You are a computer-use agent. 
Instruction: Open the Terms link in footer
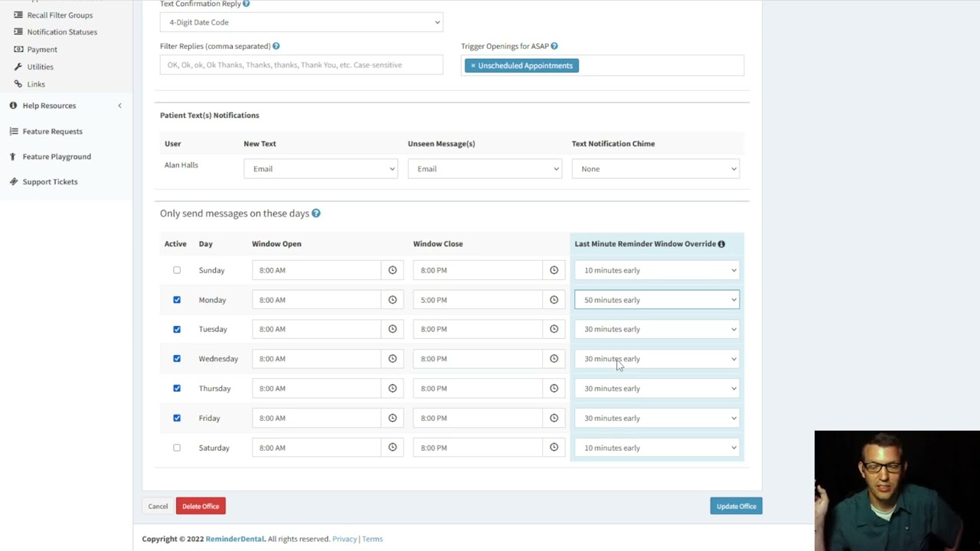pyautogui.click(x=372, y=540)
